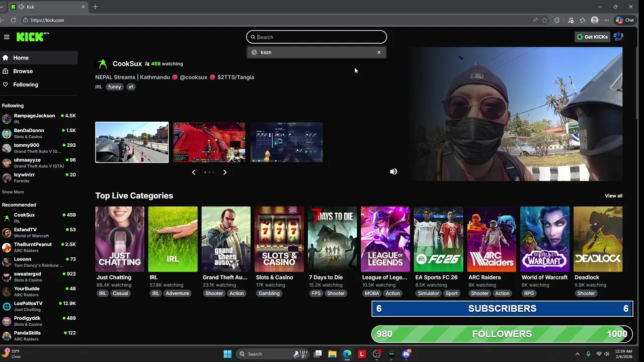644x362 pixels.
Task: Close the Kick browser tab
Action: point(84,7)
